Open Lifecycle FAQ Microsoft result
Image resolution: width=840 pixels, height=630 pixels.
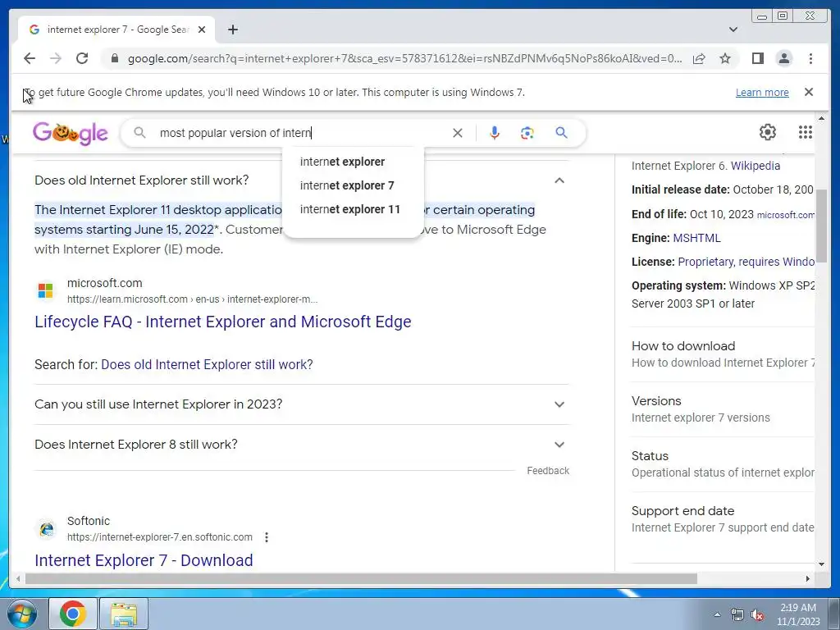click(223, 322)
